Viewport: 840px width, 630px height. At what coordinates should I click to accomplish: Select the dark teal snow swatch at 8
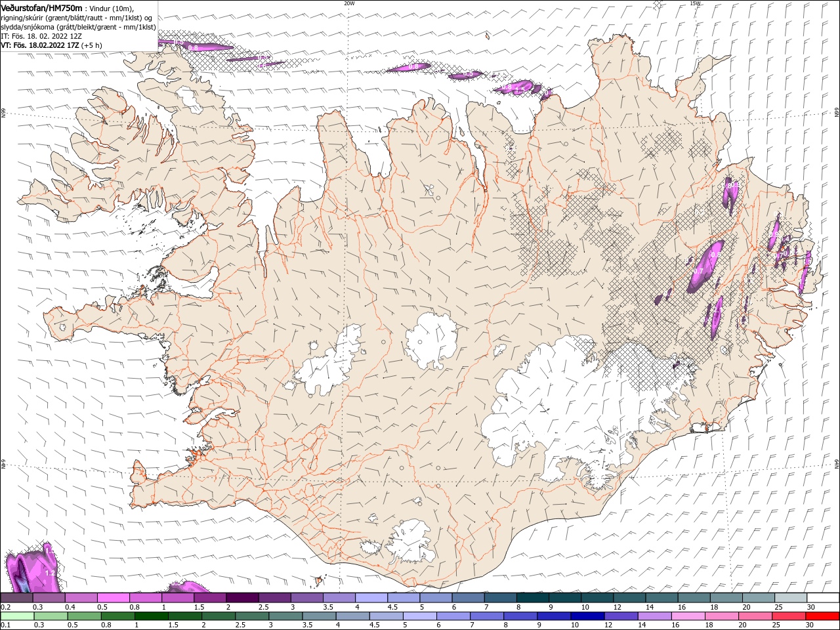(532, 598)
